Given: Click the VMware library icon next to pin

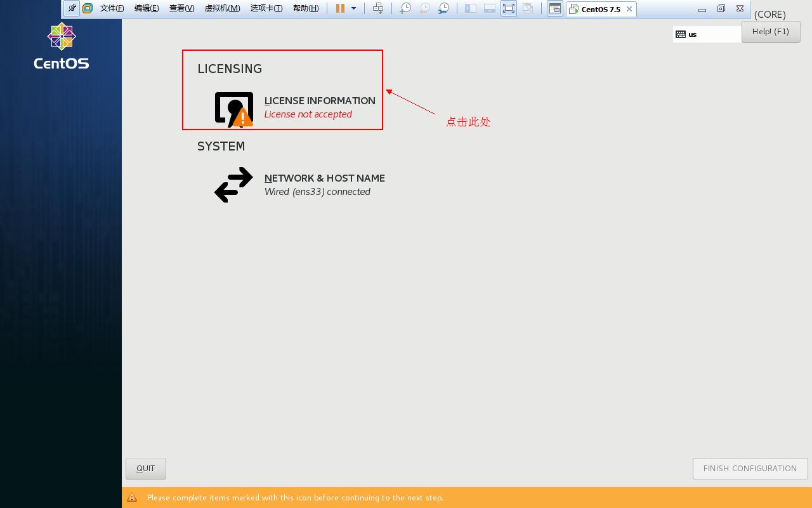Looking at the screenshot, I should point(88,8).
